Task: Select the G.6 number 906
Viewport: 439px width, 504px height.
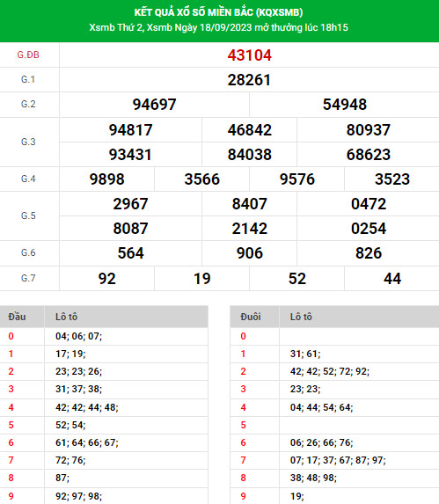Action: pos(249,253)
